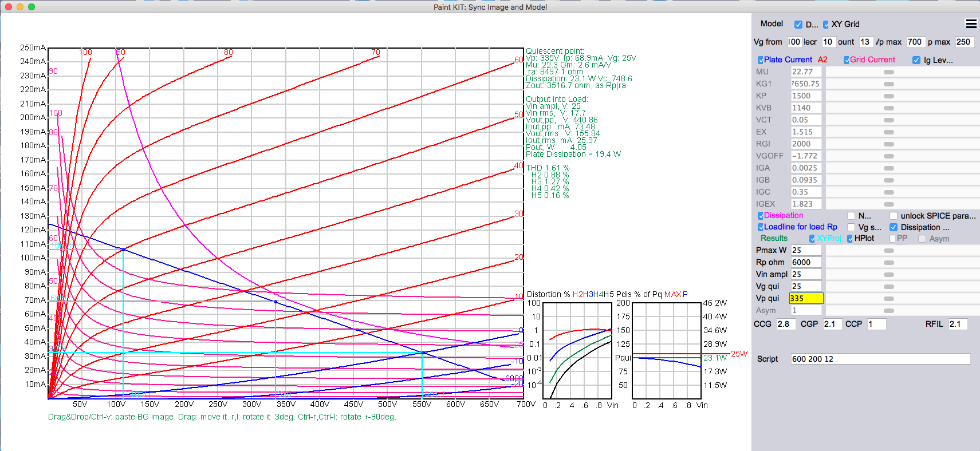Click the IGA value field 0.0025

(806, 168)
